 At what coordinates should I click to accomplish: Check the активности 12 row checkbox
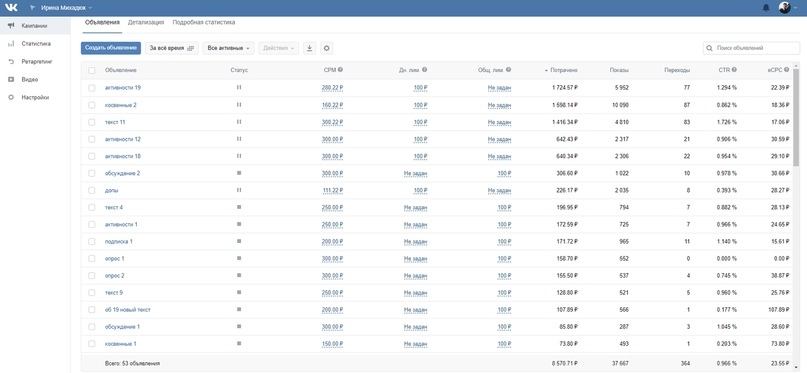(92, 139)
